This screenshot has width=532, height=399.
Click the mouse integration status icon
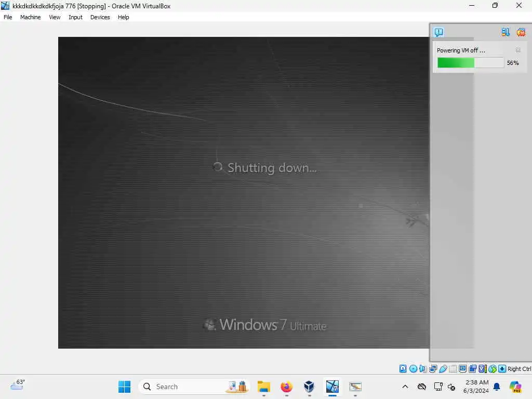493,368
